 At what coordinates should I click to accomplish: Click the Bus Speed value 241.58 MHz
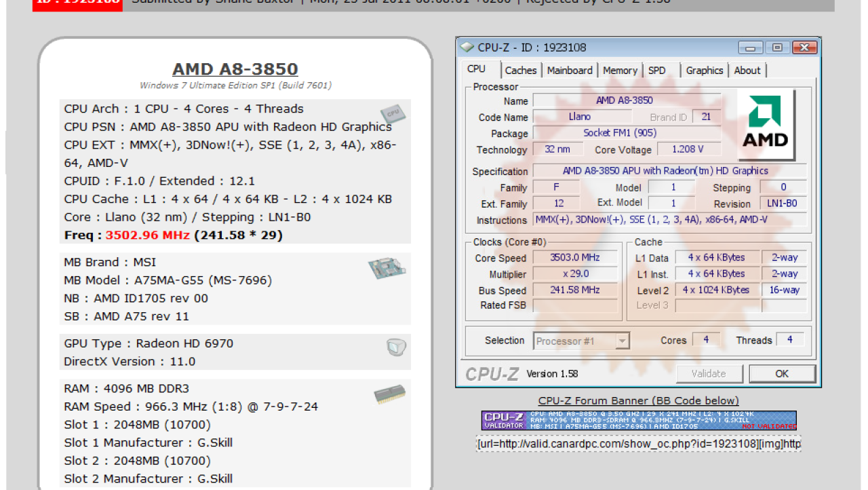coord(575,290)
